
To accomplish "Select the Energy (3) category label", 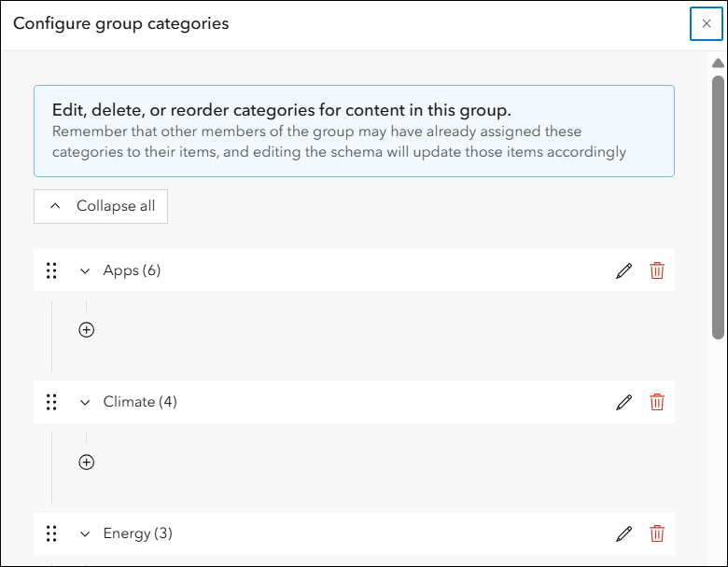I will pos(138,533).
